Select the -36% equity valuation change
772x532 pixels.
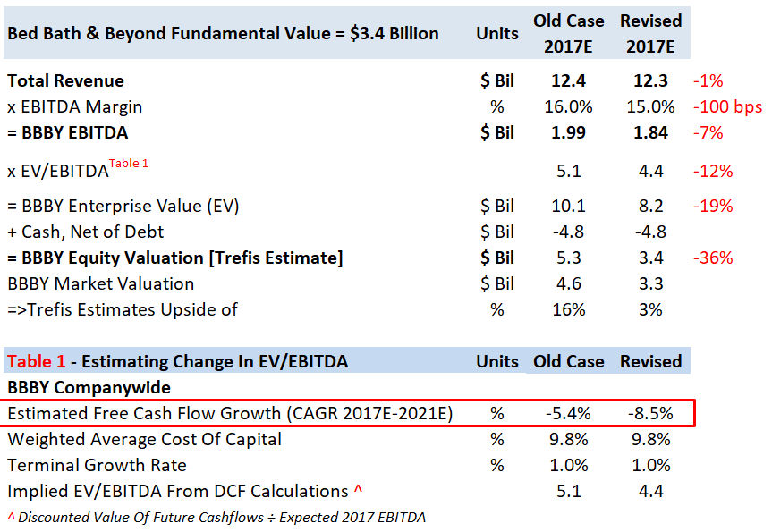[x=712, y=258]
